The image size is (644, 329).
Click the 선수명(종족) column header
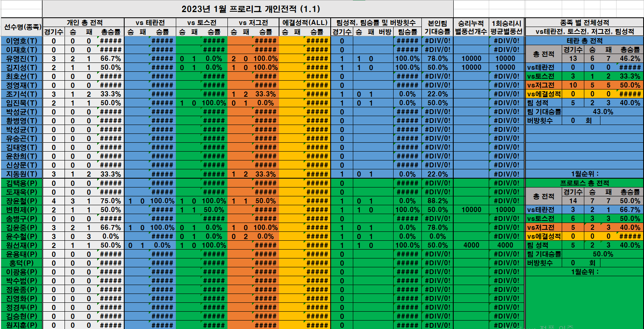22,27
